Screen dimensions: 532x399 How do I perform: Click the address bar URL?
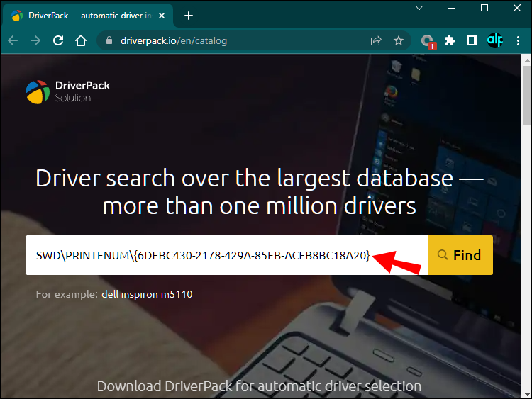point(174,40)
